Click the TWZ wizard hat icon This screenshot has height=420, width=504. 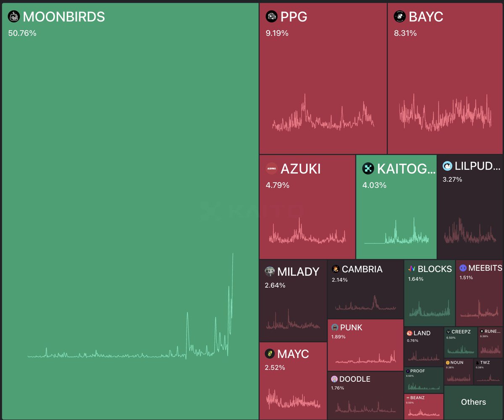point(478,362)
